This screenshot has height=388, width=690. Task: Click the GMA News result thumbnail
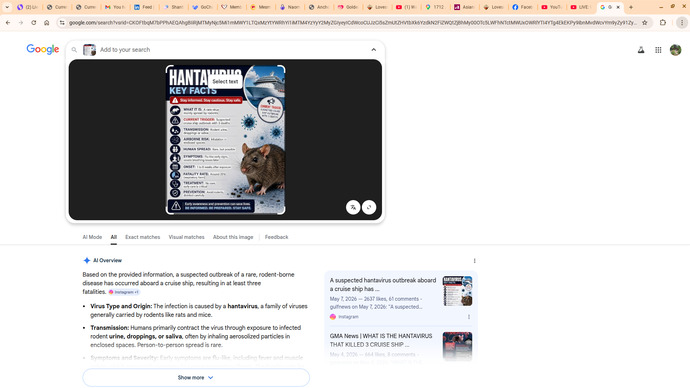(458, 346)
